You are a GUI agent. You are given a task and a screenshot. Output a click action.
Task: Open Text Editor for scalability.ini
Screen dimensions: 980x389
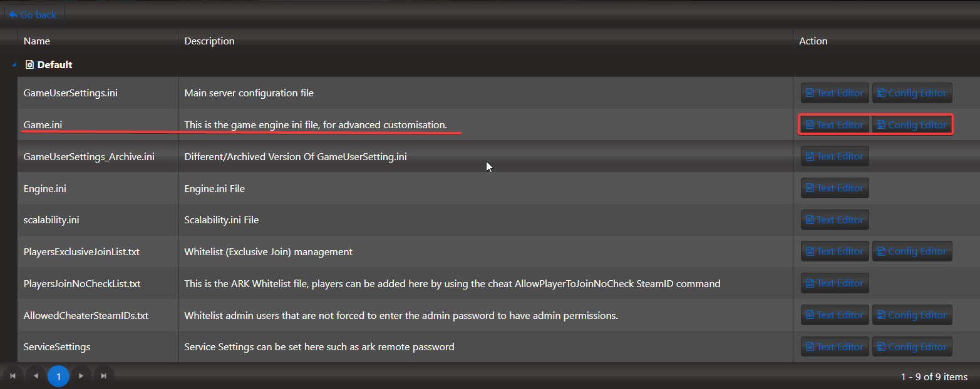pyautogui.click(x=835, y=220)
